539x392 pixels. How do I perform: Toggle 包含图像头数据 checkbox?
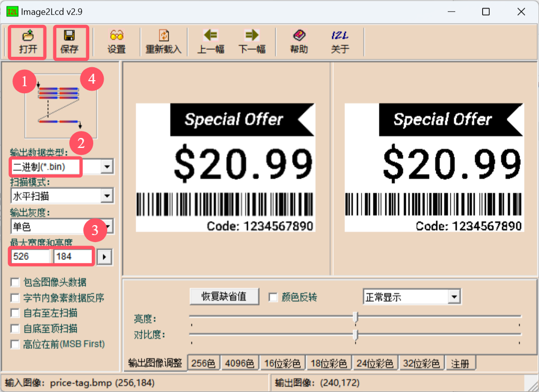coord(15,282)
